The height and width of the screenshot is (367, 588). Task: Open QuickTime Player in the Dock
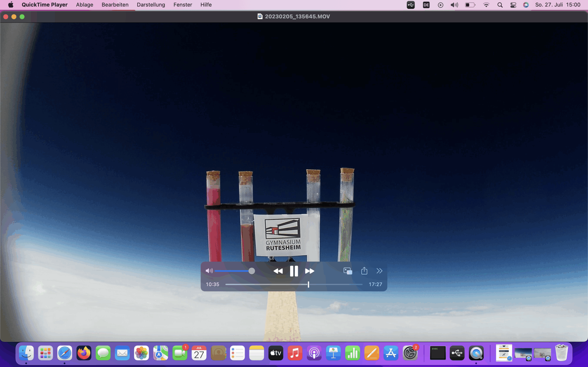(476, 353)
